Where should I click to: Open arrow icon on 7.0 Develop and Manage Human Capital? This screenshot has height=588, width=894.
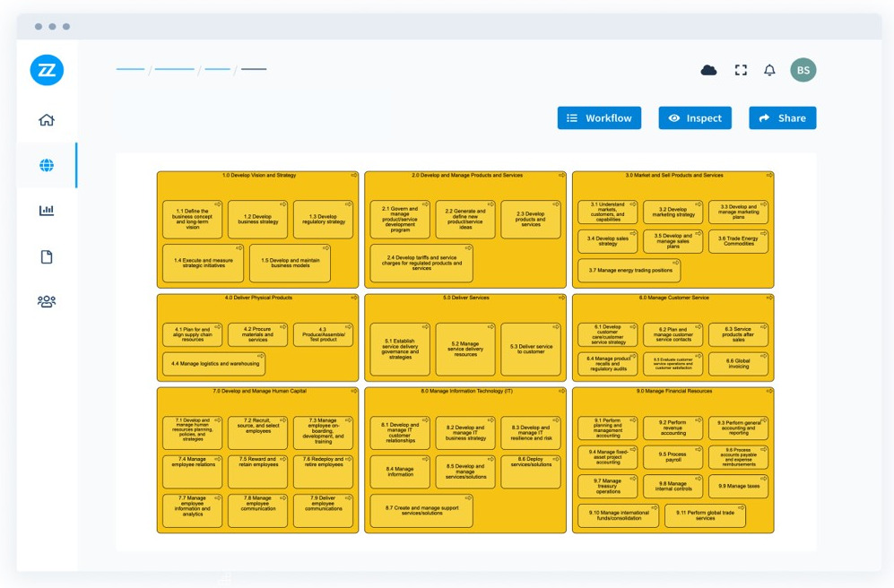354,392
